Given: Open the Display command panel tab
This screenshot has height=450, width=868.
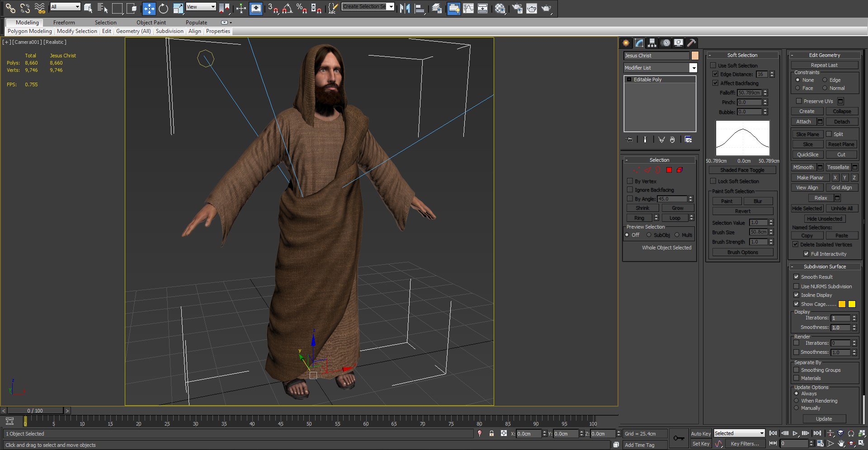Looking at the screenshot, I should pos(679,43).
